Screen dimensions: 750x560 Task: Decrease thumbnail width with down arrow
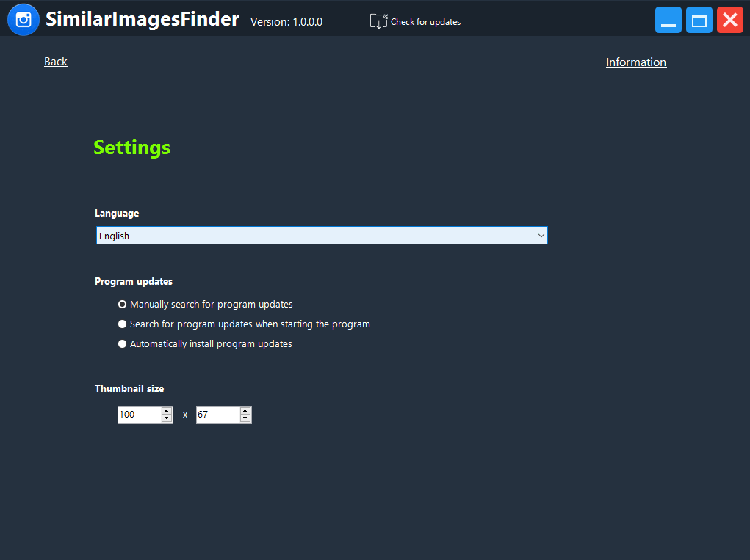coord(167,418)
